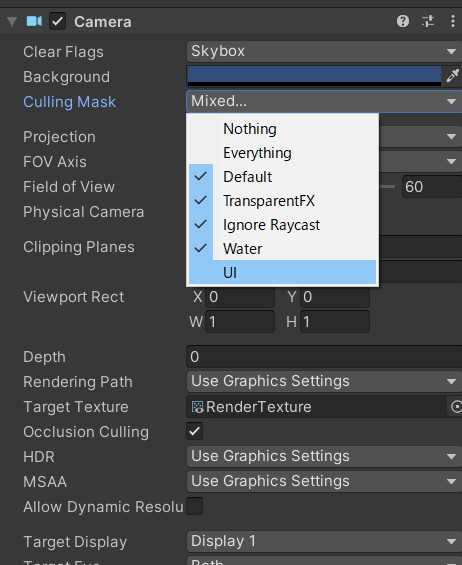Click the Viewport Rect W field
The width and height of the screenshot is (462, 565).
[240, 321]
